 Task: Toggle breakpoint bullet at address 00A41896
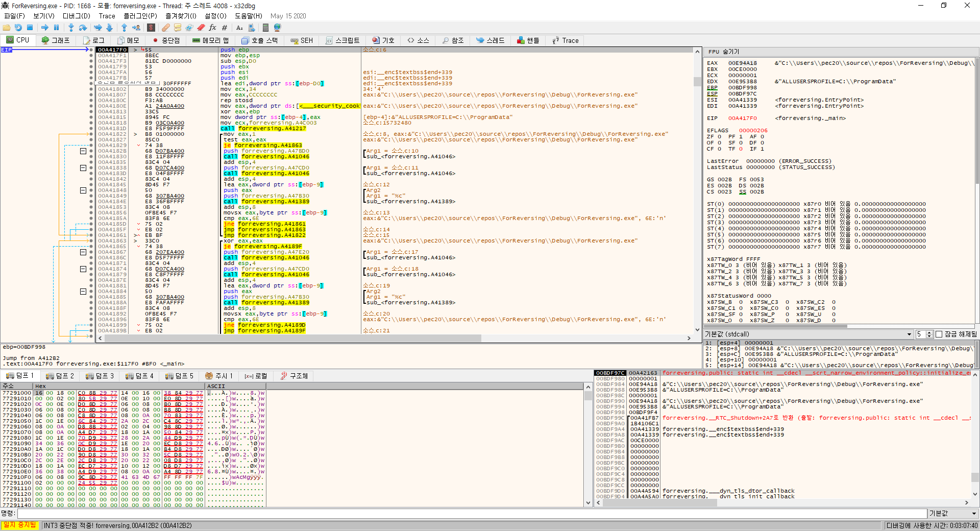[x=91, y=319]
